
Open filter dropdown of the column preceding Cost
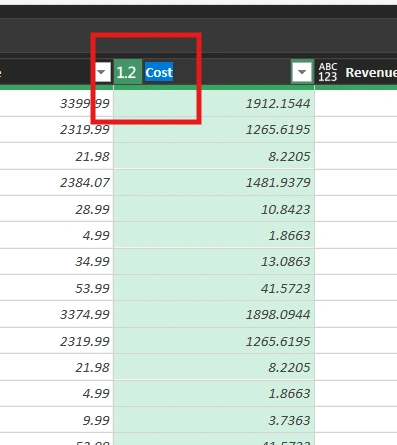(x=102, y=72)
